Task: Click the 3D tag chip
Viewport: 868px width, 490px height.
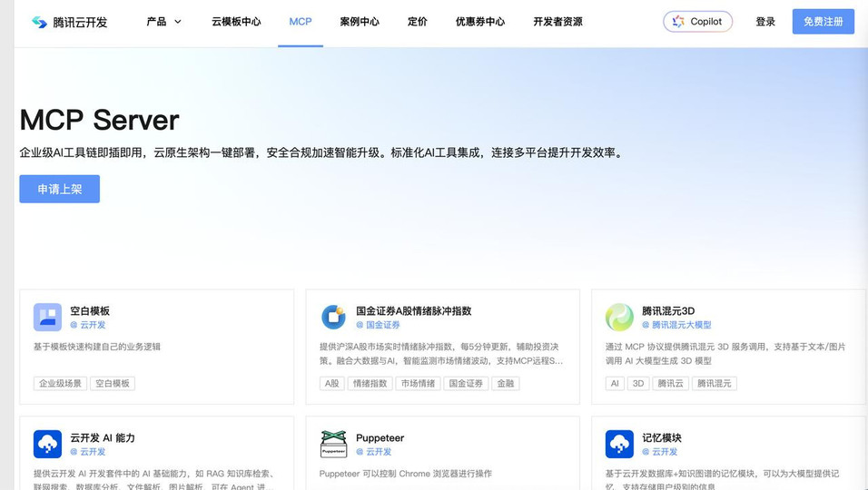Action: [638, 383]
